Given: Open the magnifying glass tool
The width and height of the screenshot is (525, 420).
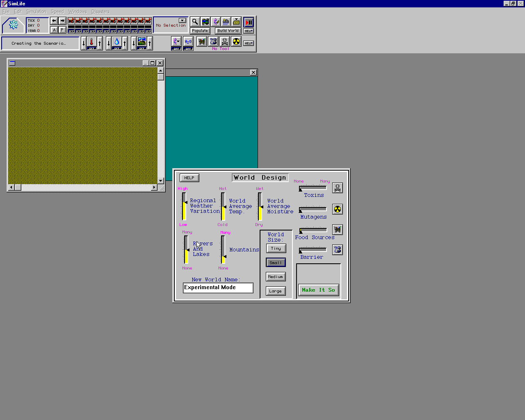Looking at the screenshot, I should coord(195,22).
